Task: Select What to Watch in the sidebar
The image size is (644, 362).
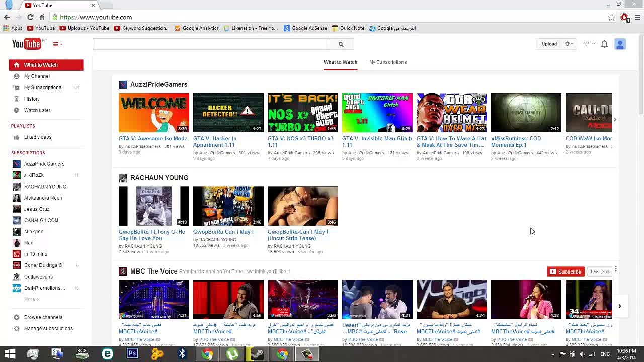Action: pyautogui.click(x=46, y=65)
